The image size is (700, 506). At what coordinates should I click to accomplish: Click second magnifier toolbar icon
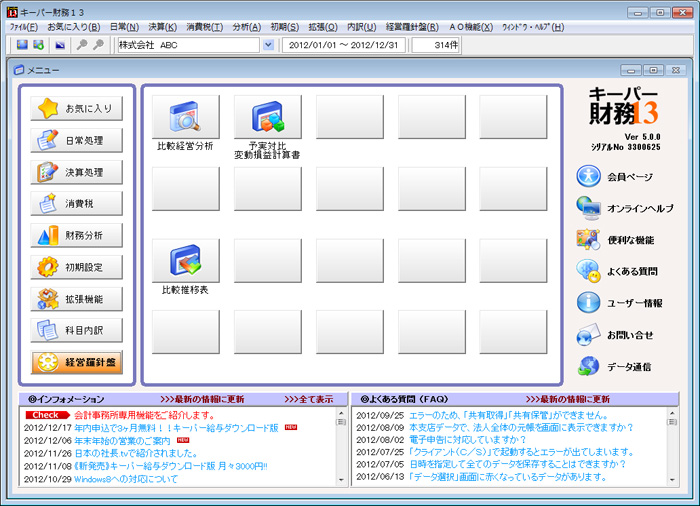tap(98, 45)
